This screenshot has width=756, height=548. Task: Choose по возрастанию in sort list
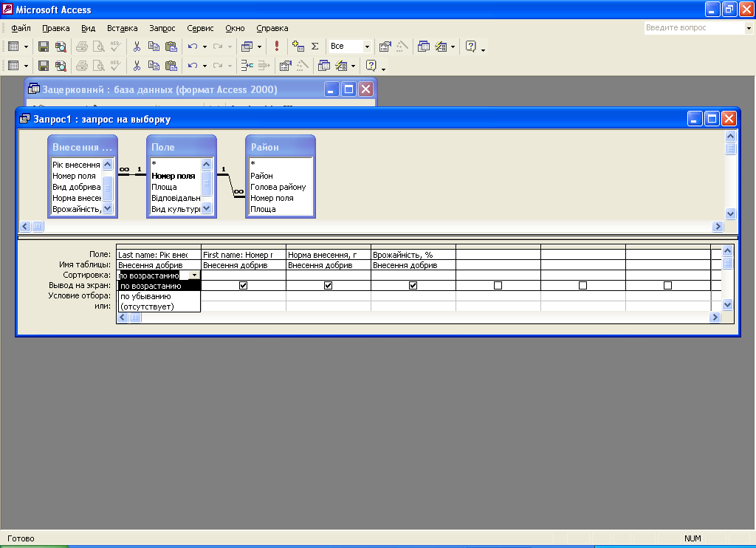click(159, 286)
